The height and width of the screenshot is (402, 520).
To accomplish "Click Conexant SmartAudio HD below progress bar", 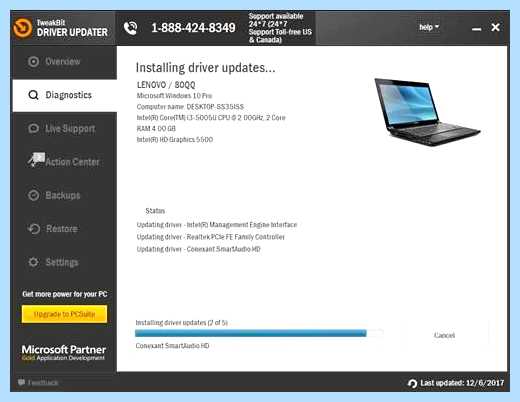I will pyautogui.click(x=172, y=346).
